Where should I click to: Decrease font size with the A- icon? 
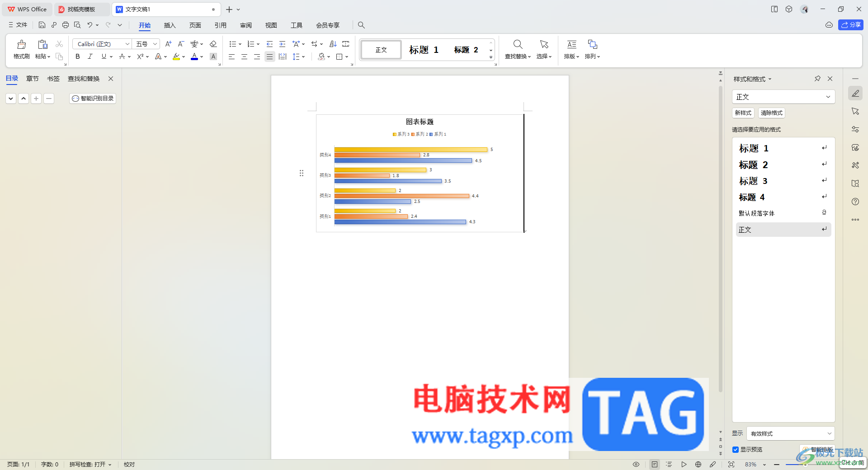(x=181, y=44)
